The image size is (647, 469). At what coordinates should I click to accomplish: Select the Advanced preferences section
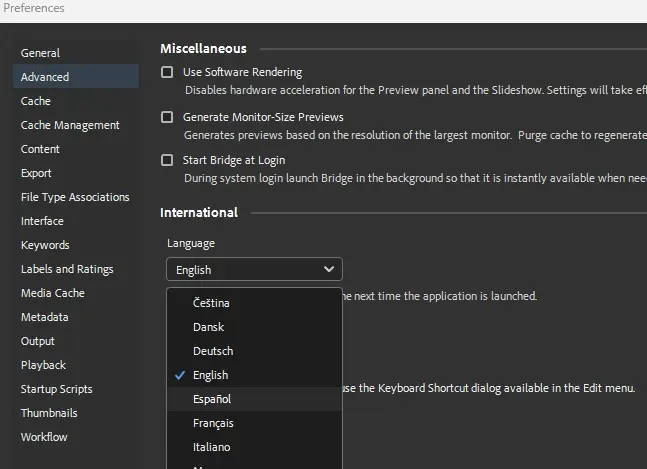(x=76, y=77)
